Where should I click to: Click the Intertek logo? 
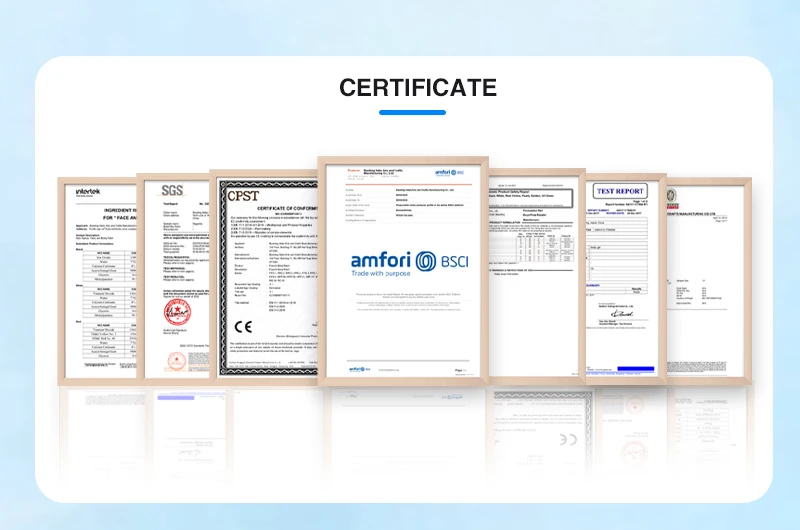(x=88, y=192)
